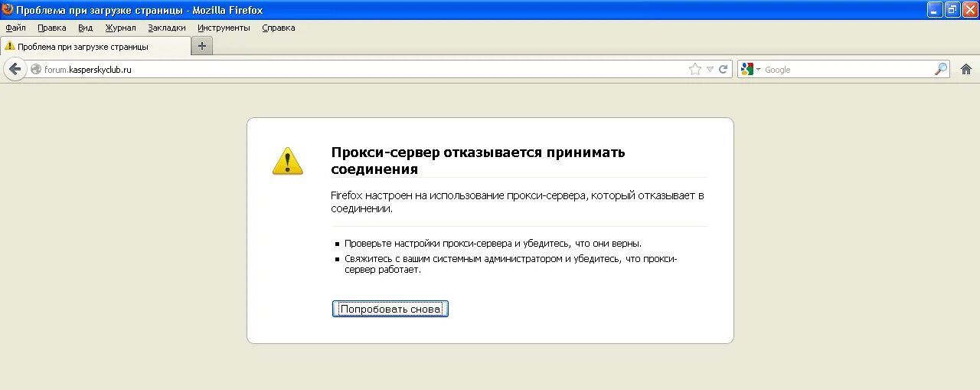
Task: Select the 'Проблема при загрузке страницы' tab
Action: pos(95,46)
